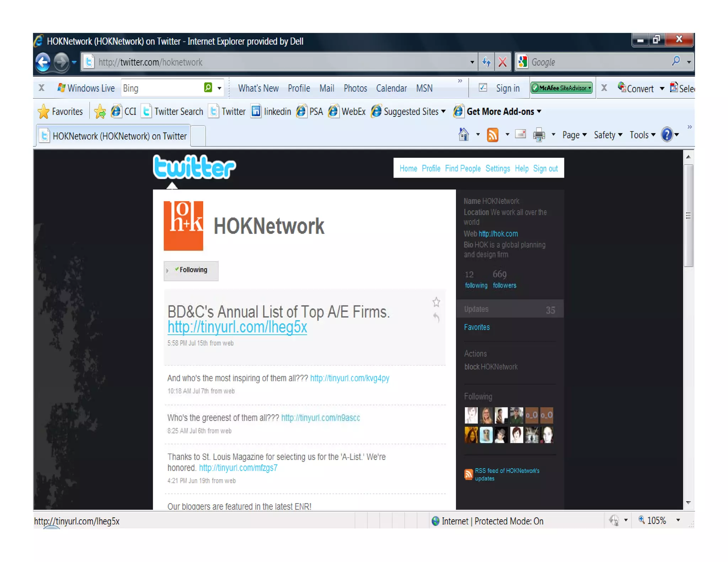Click the page vertical scrollbar thumb
Viewport: 728px width, 562px height.
click(688, 215)
